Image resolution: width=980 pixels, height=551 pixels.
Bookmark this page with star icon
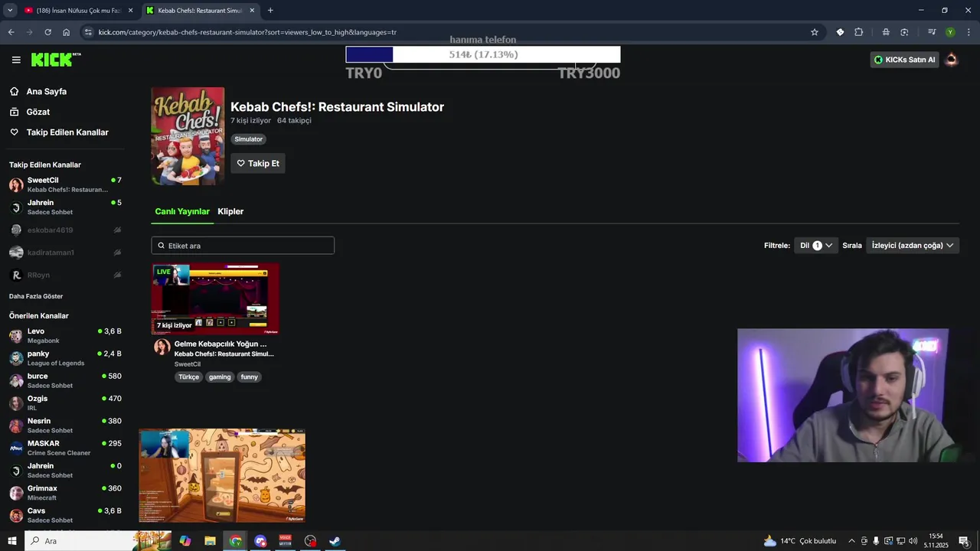[815, 32]
